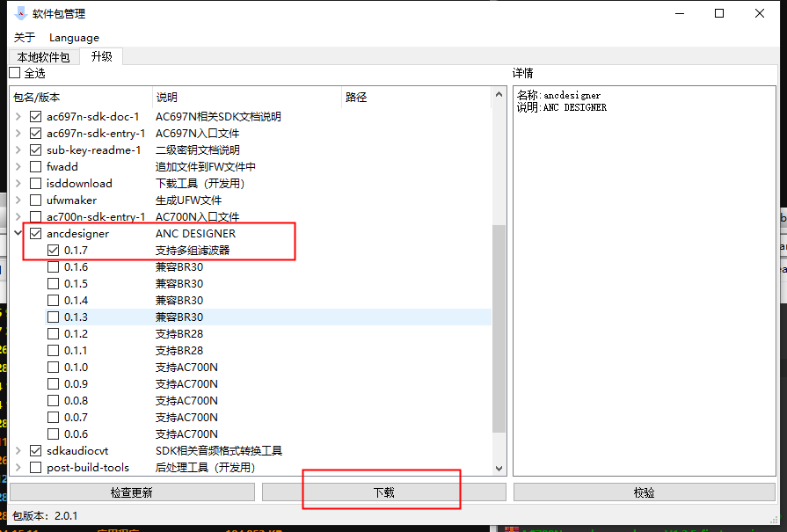Tick the 全选 checkbox
787x532 pixels.
pyautogui.click(x=15, y=73)
